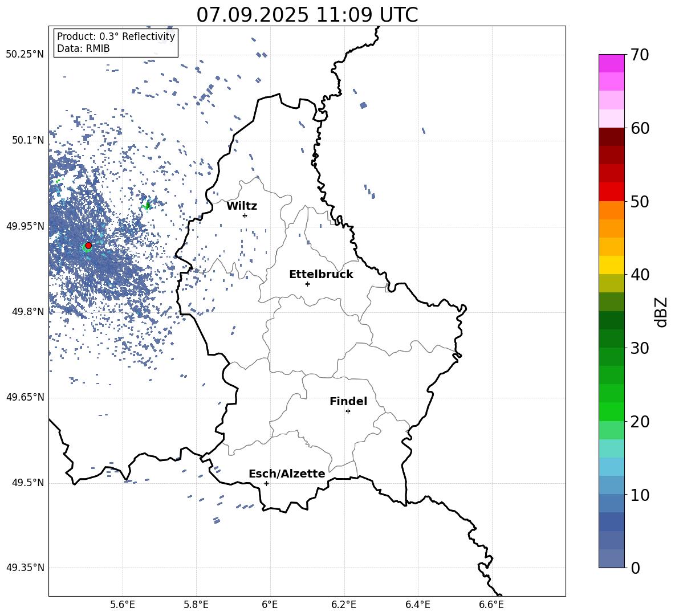Click the bright green band at 20 dBZ
This screenshot has height=616, width=675.
click(x=612, y=412)
